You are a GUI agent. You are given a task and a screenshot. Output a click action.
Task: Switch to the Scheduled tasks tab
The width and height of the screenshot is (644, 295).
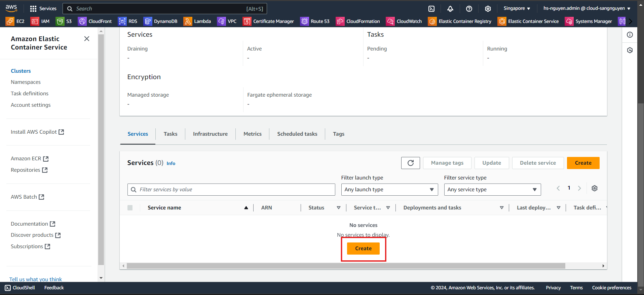point(297,134)
